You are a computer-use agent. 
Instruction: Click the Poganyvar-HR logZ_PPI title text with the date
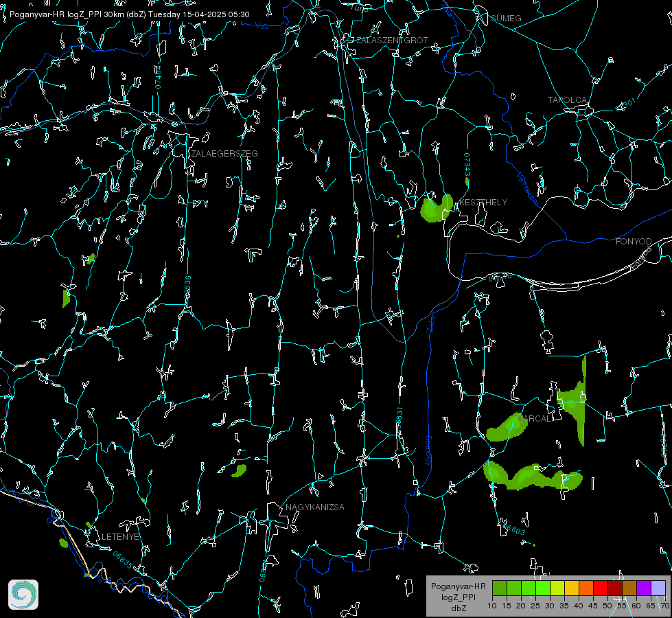click(130, 14)
